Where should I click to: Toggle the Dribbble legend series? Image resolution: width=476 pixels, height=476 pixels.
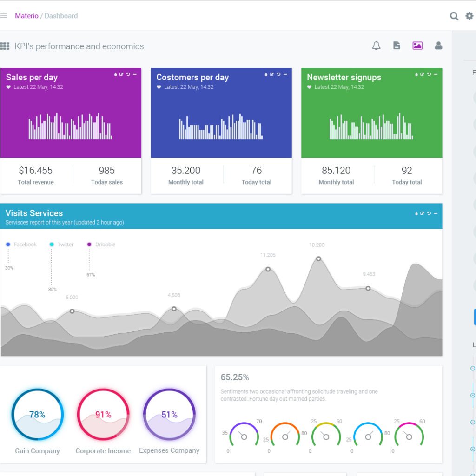pos(101,245)
